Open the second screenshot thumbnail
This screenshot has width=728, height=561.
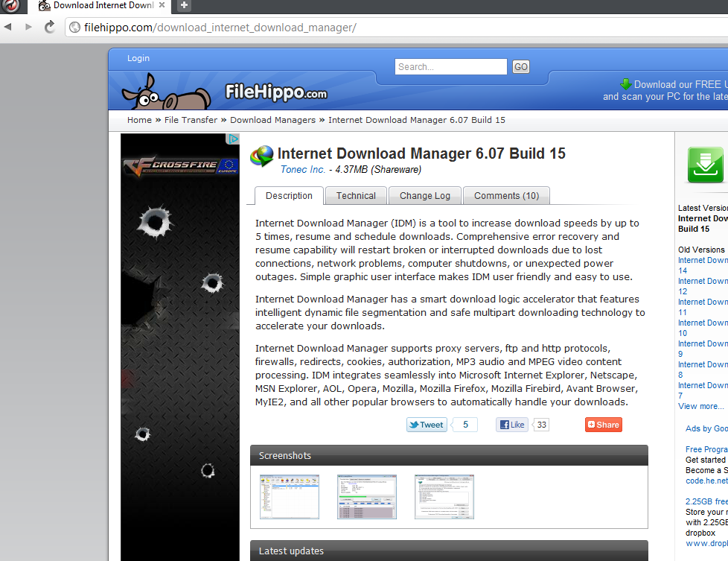tap(367, 497)
